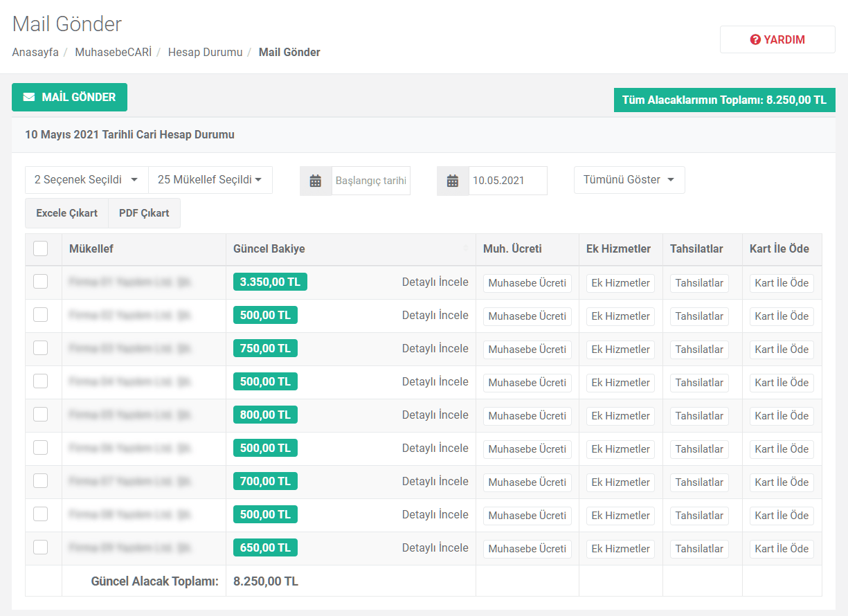The width and height of the screenshot is (848, 616).
Task: Click the green MAİL GÖNDER button
Action: 69,98
